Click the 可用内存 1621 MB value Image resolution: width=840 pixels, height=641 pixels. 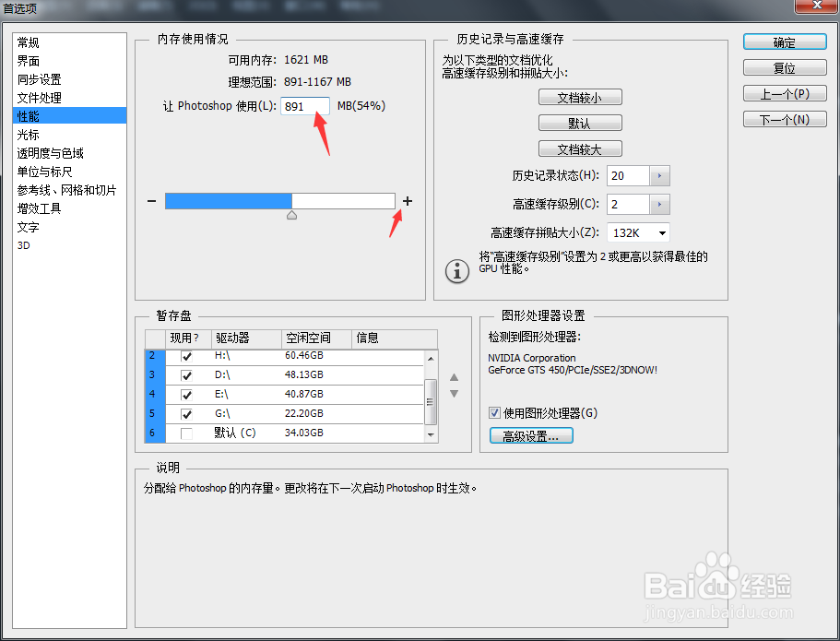point(306,60)
